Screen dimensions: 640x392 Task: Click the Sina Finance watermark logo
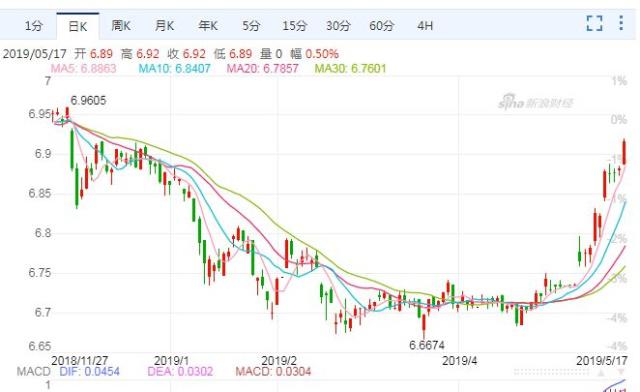pyautogui.click(x=536, y=102)
